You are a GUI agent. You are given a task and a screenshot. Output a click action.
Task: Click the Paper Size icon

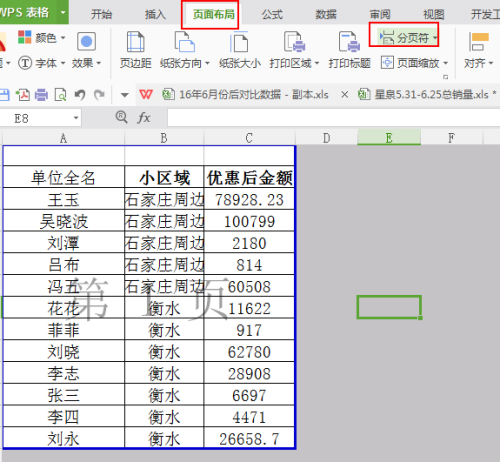tap(239, 42)
